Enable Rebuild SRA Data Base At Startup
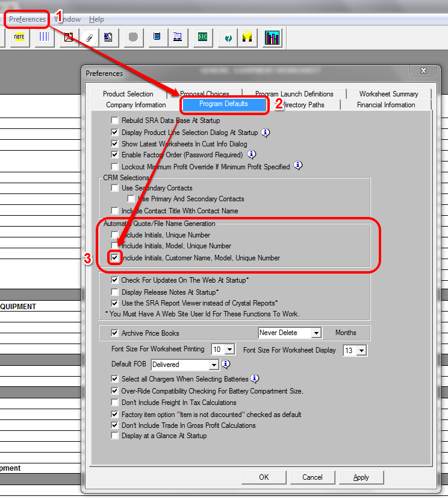 pyautogui.click(x=115, y=121)
